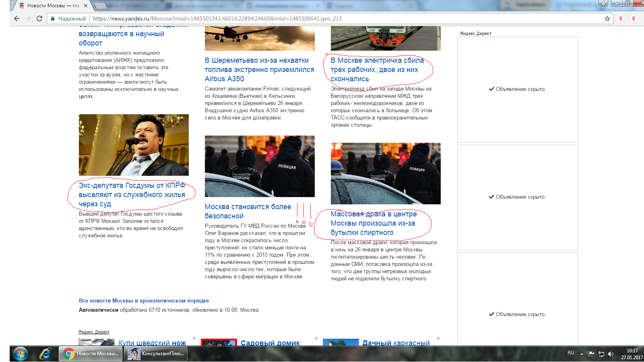Open Internet Explorer from the taskbar

pyautogui.click(x=45, y=354)
